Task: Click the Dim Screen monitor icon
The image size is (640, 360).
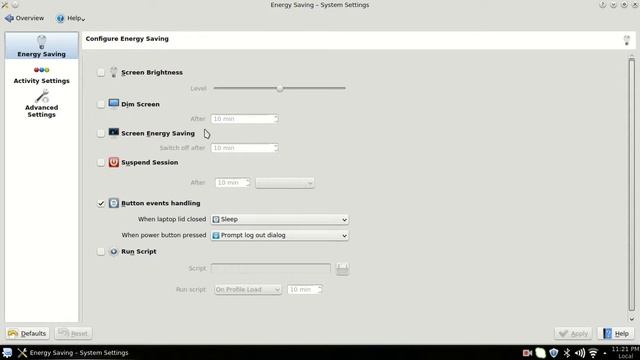Action: pyautogui.click(x=113, y=103)
